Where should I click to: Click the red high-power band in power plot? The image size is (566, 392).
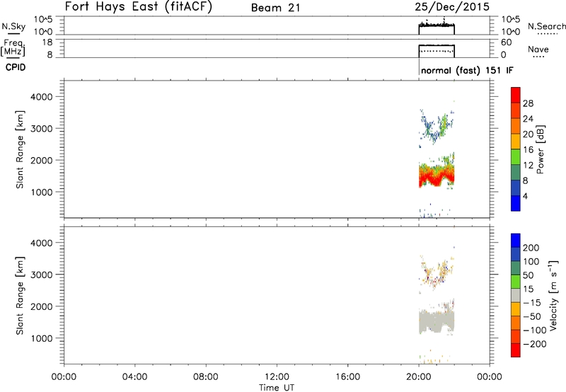click(437, 178)
